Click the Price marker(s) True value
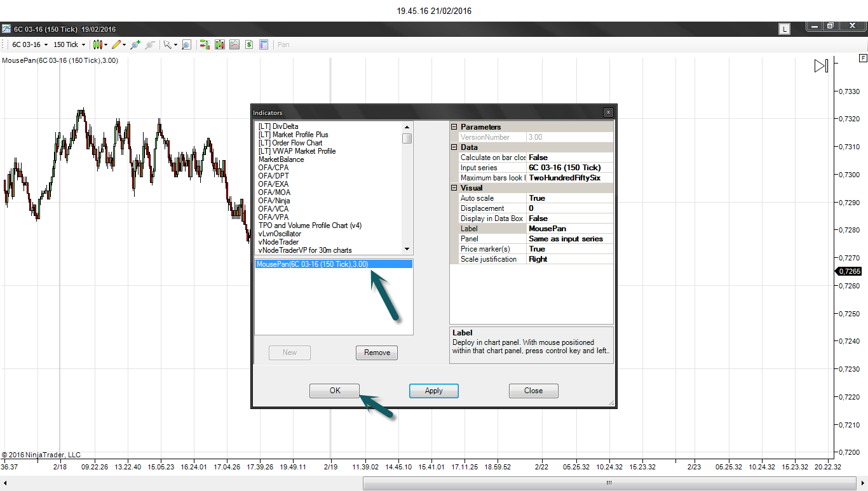This screenshot has height=491, width=868. click(570, 249)
